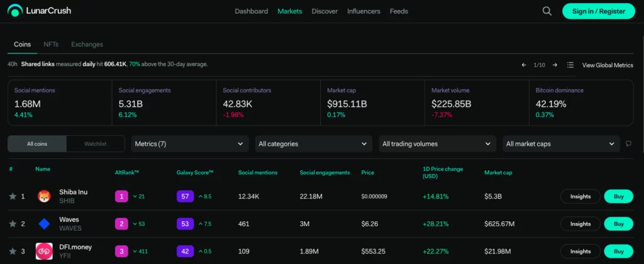The image size is (644, 264).
Task: Click the Shiba Inu coin logo
Action: 44,196
